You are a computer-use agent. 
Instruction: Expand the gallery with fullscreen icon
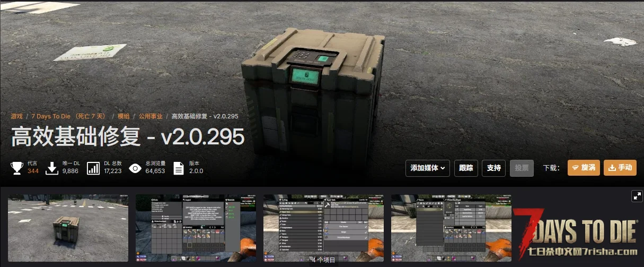tap(637, 196)
